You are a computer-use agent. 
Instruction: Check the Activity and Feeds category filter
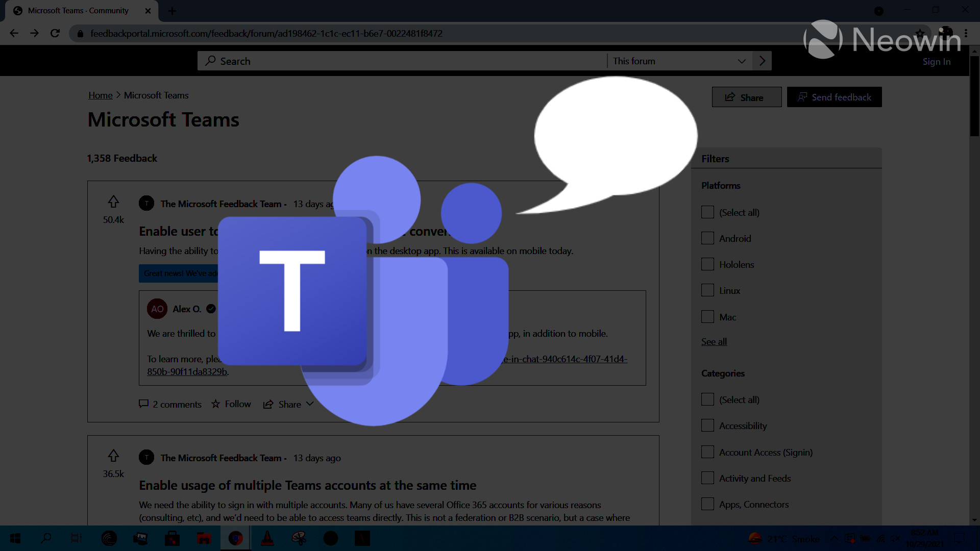(x=707, y=478)
